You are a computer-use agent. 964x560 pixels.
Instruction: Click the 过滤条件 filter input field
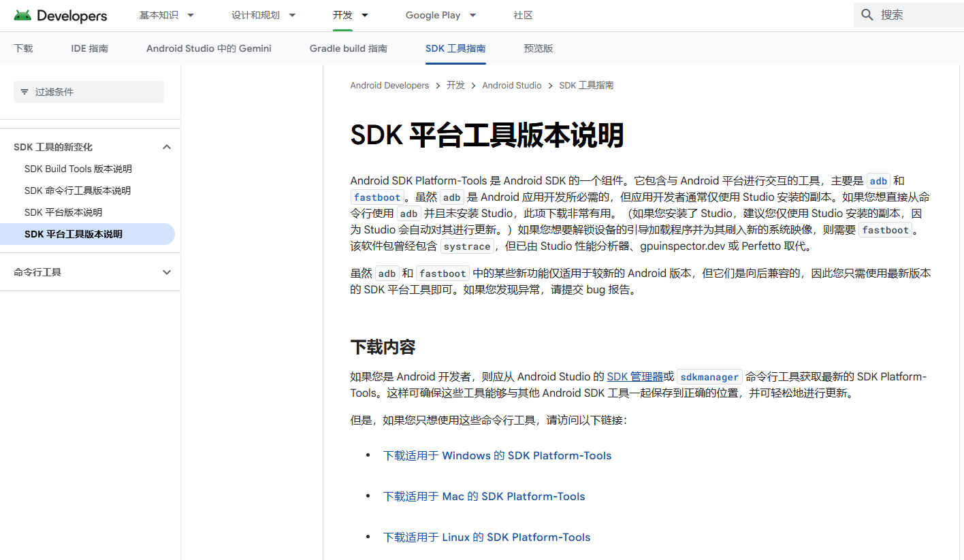[x=95, y=92]
